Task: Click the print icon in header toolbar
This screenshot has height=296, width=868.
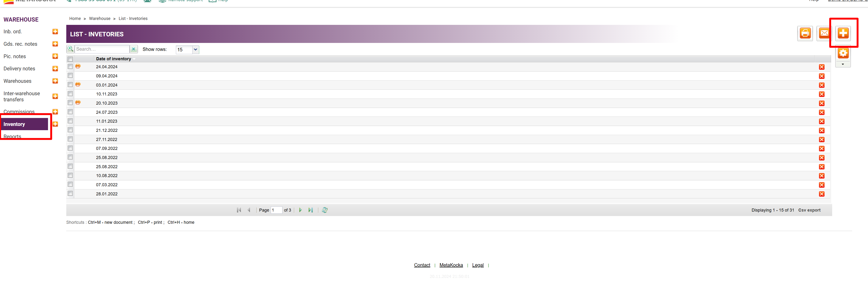Action: coord(805,33)
